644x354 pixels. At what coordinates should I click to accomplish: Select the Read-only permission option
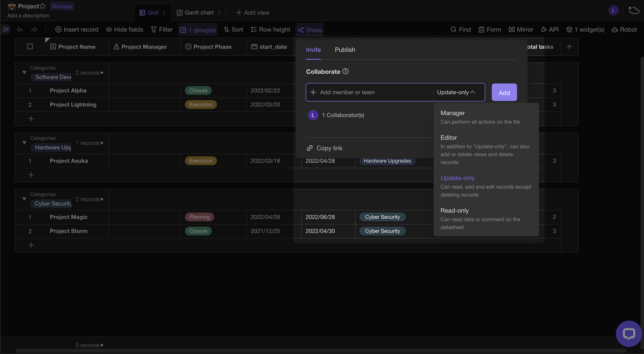point(486,219)
